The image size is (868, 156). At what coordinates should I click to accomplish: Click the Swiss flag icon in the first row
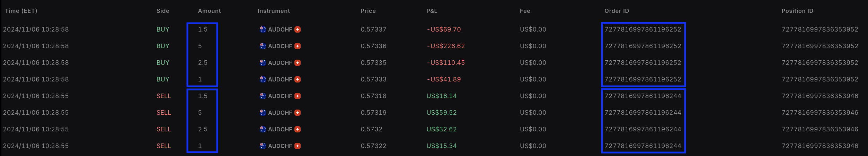[x=298, y=29]
